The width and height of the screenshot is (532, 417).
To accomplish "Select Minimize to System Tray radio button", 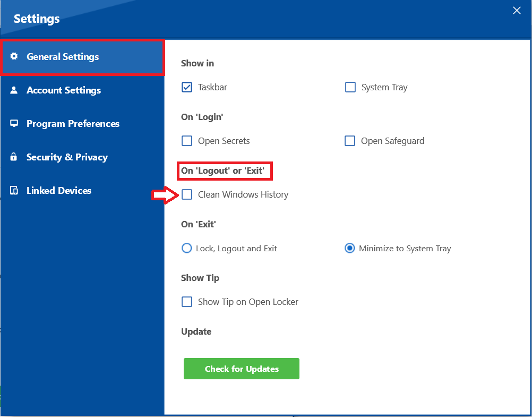I will pos(350,248).
